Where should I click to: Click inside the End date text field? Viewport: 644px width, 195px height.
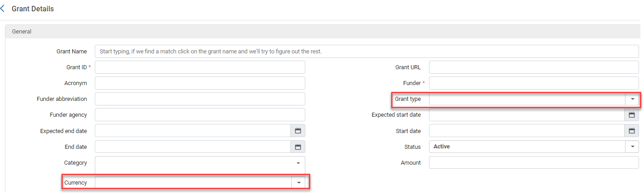click(x=192, y=147)
